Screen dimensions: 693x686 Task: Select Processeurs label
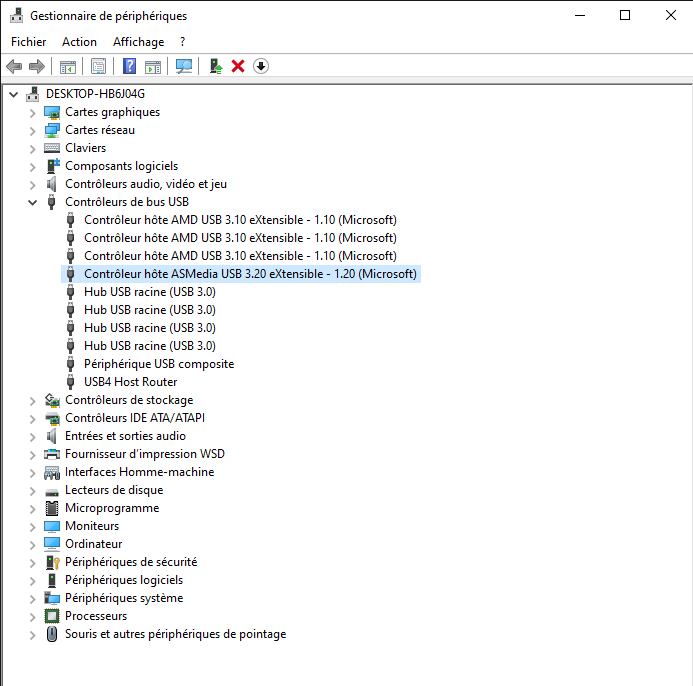[96, 616]
